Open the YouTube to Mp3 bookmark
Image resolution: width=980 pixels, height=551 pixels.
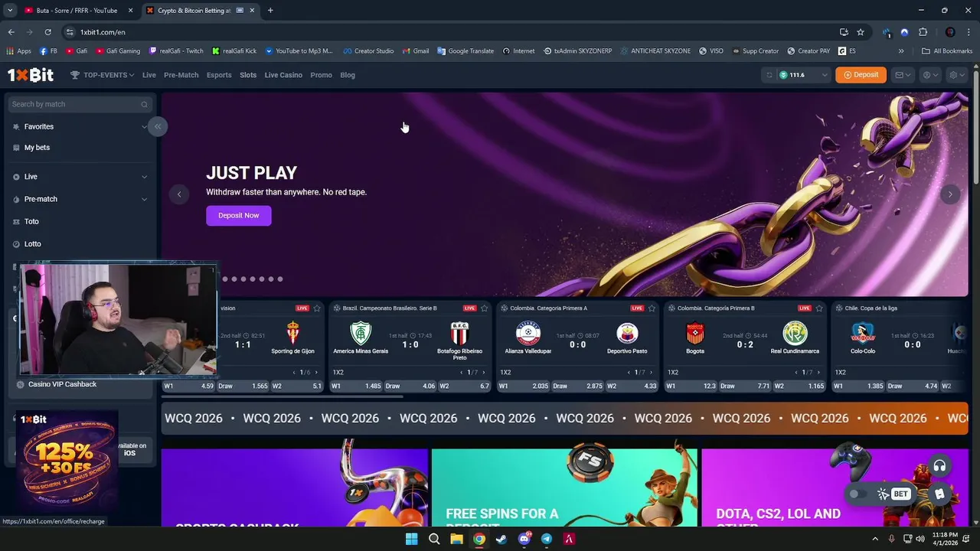[x=299, y=51]
